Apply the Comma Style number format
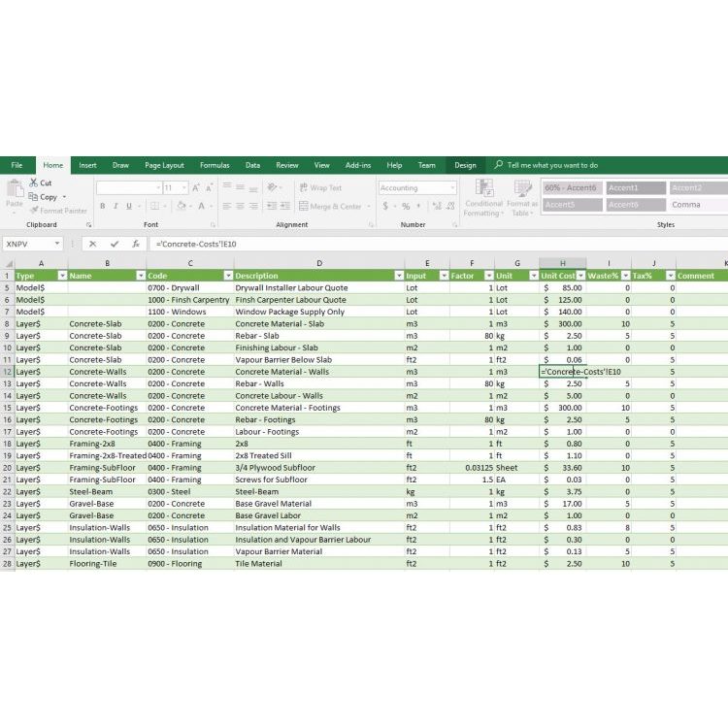This screenshot has height=728, width=728. [x=418, y=206]
